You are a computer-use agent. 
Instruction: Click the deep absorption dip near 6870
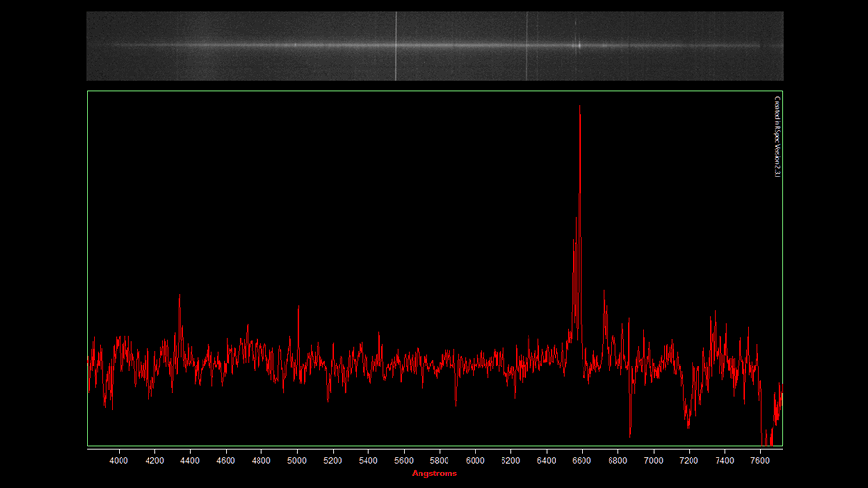pos(630,433)
